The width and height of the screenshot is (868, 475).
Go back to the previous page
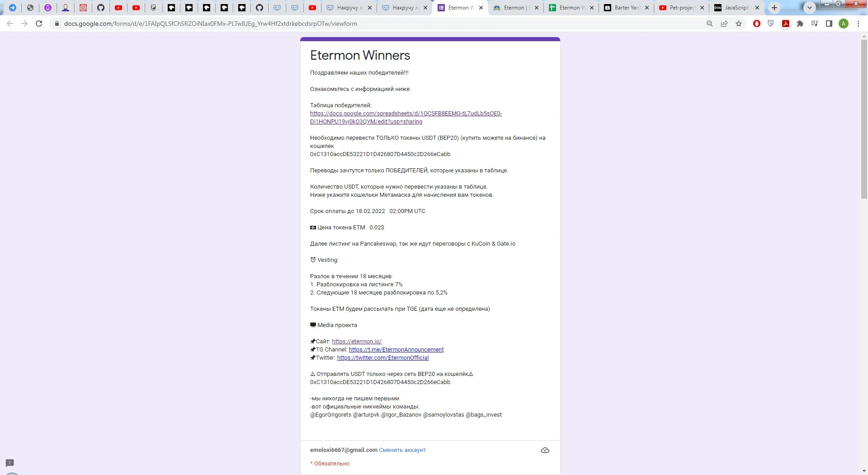pos(10,24)
